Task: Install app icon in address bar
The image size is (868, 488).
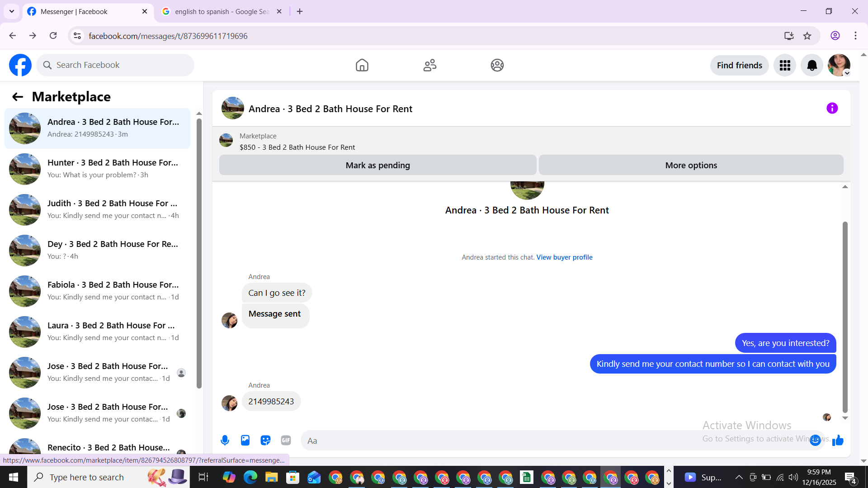Action: tap(789, 36)
